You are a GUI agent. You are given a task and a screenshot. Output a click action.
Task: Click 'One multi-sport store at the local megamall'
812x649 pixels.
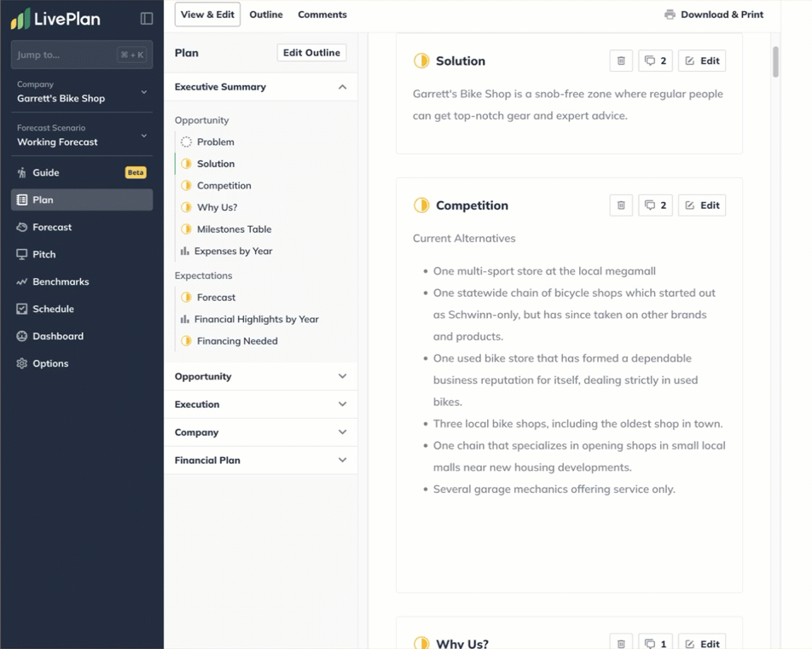544,271
